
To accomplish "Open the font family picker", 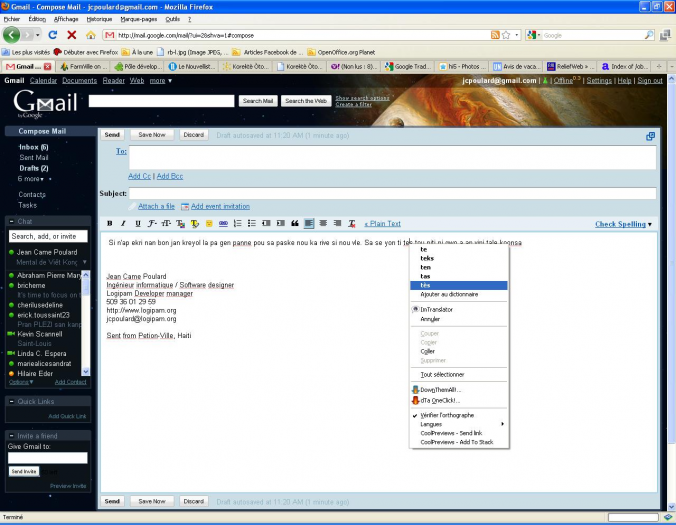I will click(152, 223).
